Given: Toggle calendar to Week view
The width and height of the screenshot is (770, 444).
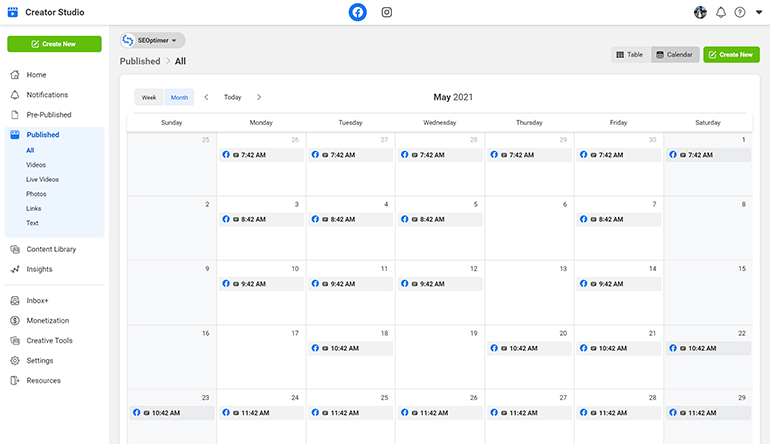Looking at the screenshot, I should (149, 97).
